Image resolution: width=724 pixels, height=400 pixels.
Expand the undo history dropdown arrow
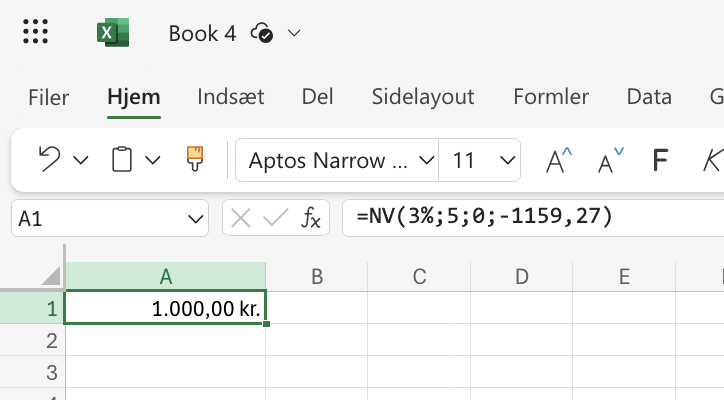[x=81, y=160]
